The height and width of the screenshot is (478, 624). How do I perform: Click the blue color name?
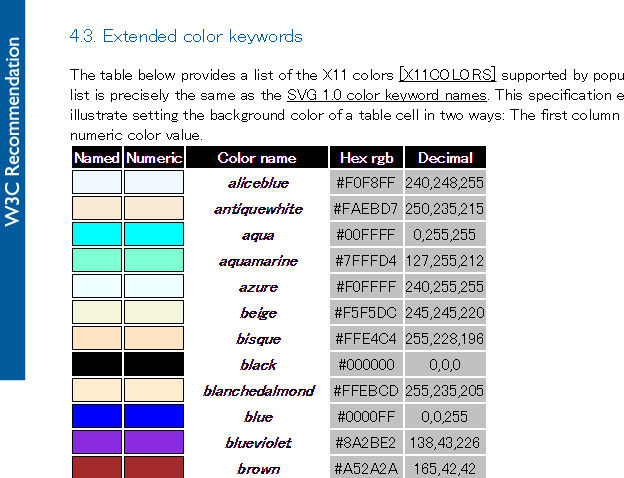pos(258,417)
